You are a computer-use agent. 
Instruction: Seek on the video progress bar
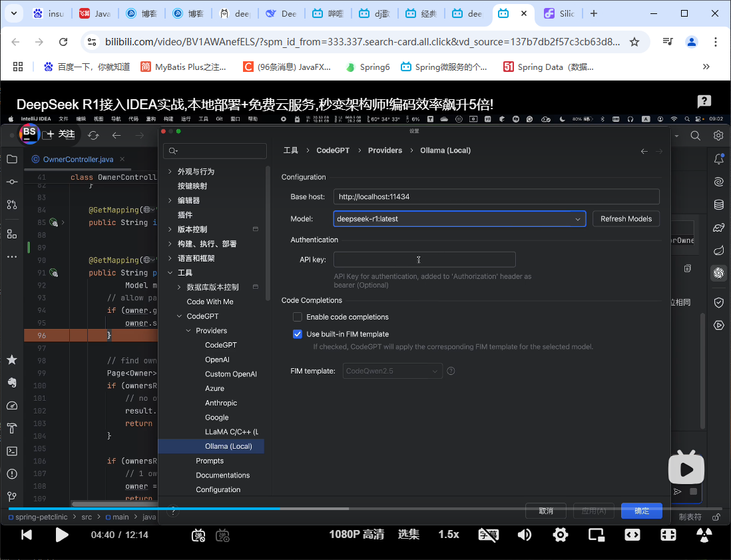pos(365,508)
